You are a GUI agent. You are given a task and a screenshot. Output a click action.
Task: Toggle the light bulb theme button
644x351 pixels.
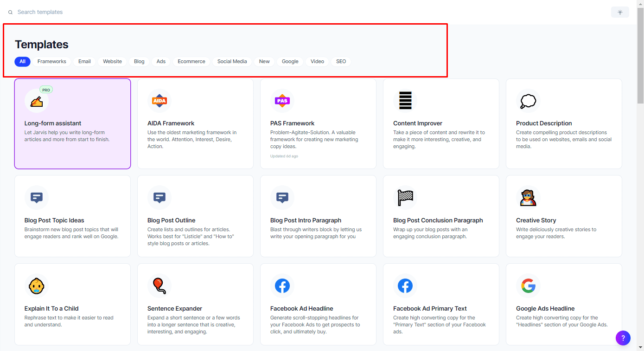(620, 12)
